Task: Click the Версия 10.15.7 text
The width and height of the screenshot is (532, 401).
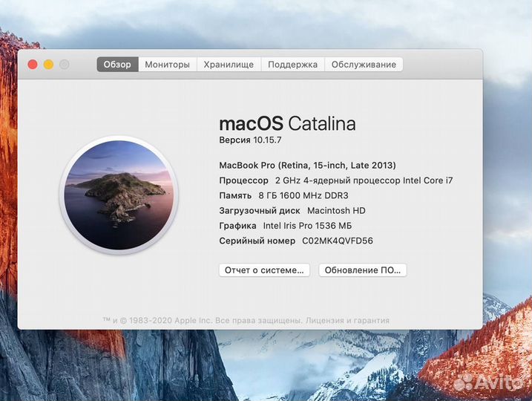Action: 250,140
